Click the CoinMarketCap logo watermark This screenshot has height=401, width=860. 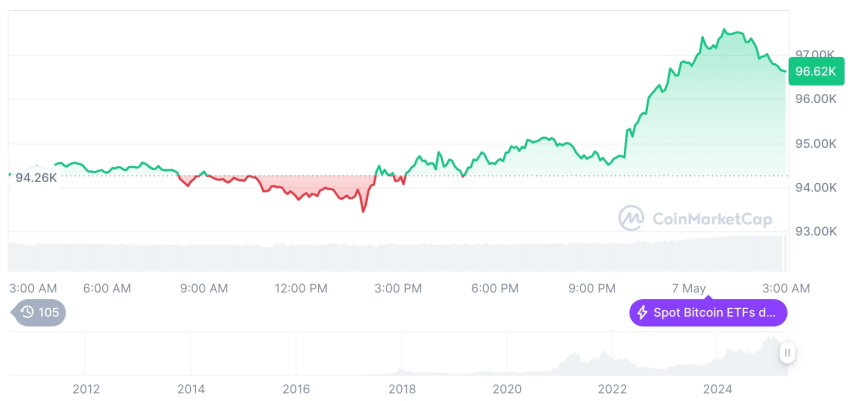point(631,218)
